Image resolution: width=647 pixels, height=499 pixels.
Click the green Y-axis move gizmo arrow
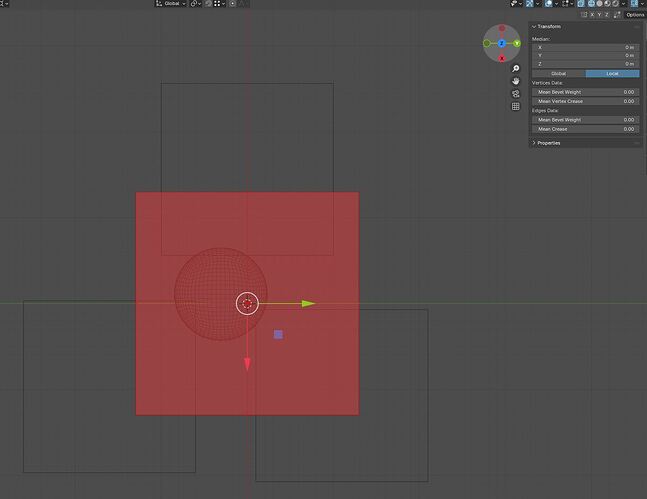click(308, 304)
